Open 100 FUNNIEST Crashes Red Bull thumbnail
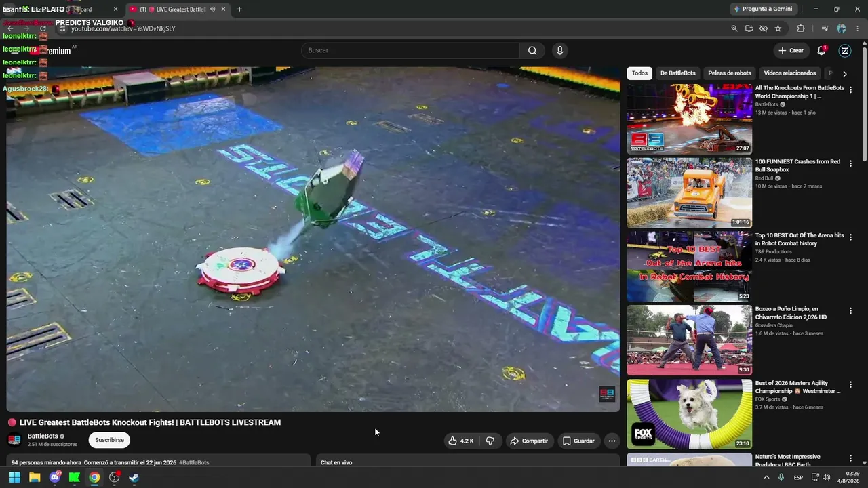Screen dimensions: 868x488 click(x=689, y=193)
